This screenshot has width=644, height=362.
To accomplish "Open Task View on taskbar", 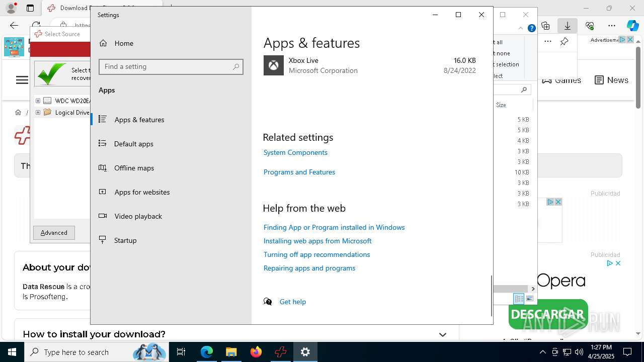I will tap(181, 352).
